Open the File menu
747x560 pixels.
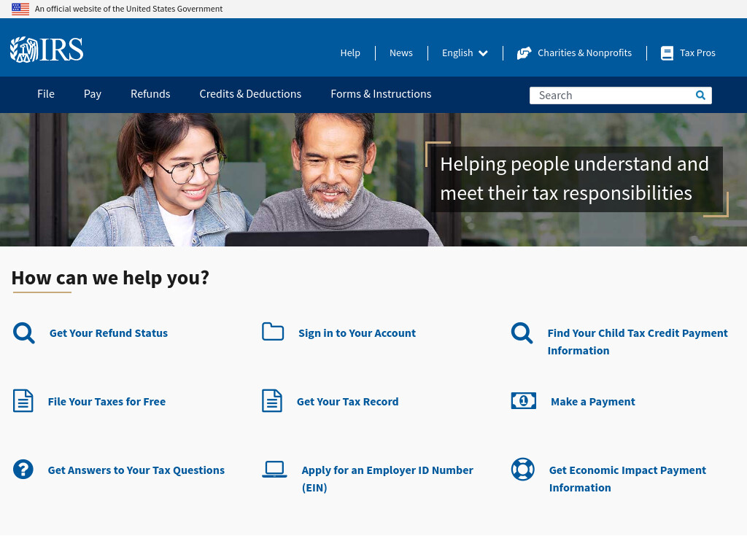[46, 94]
